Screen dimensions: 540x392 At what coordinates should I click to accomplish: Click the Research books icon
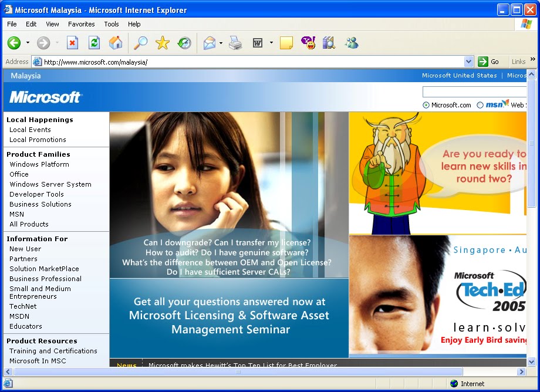[x=329, y=43]
